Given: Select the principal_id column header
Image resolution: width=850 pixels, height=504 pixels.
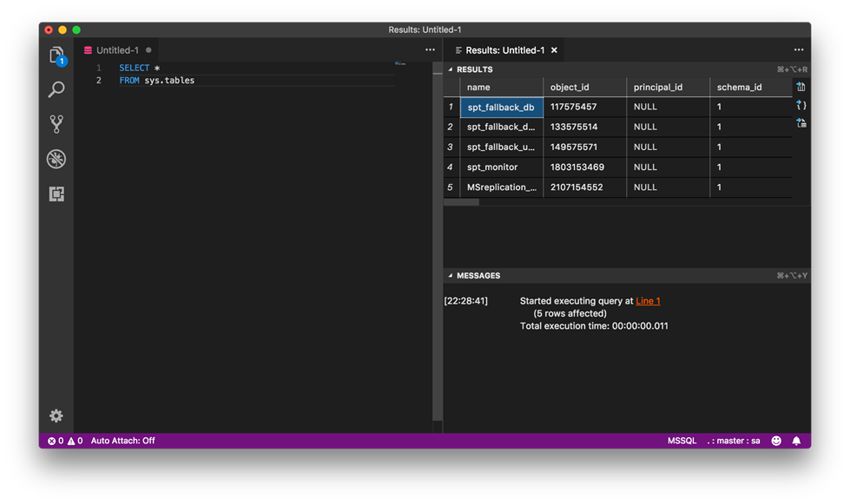Looking at the screenshot, I should (x=669, y=87).
